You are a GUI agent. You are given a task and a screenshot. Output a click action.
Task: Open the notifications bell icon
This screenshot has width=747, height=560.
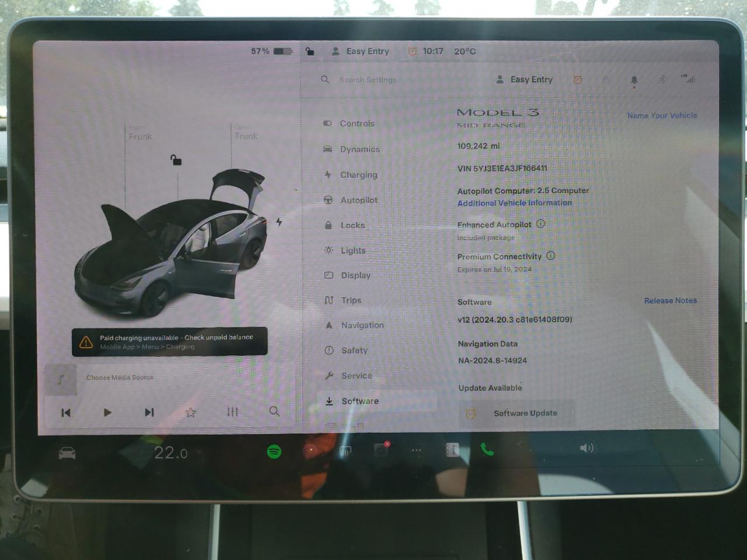pos(634,80)
